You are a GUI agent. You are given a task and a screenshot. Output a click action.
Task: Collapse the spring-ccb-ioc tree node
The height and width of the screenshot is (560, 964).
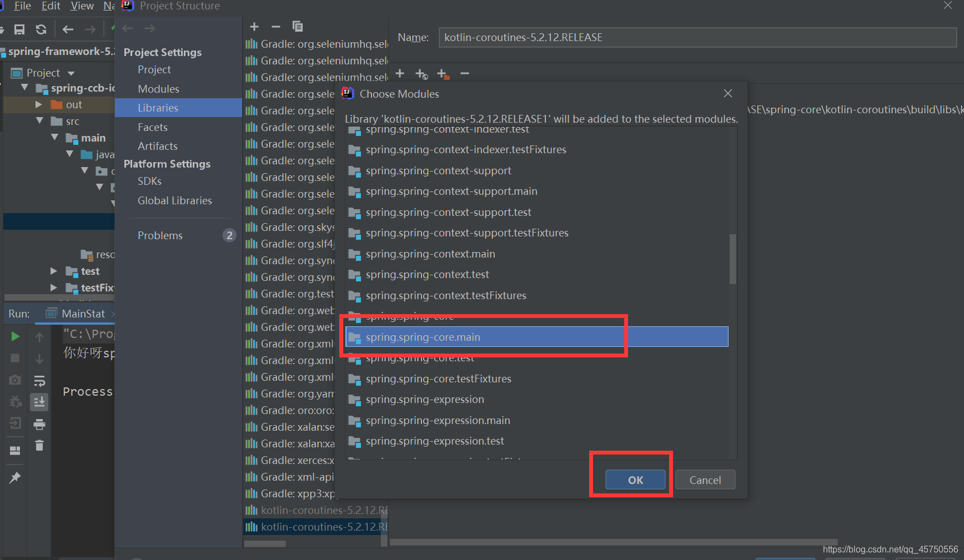(x=24, y=88)
